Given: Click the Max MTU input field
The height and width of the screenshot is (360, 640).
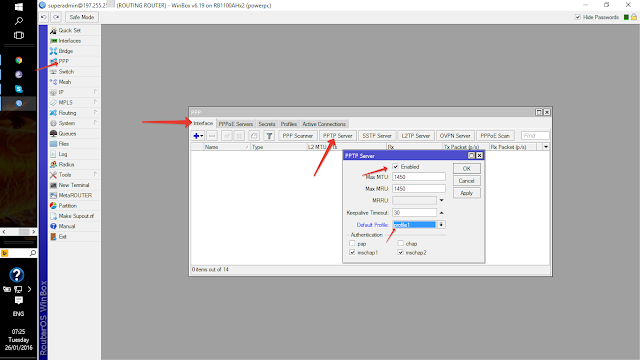Looking at the screenshot, I should [419, 177].
